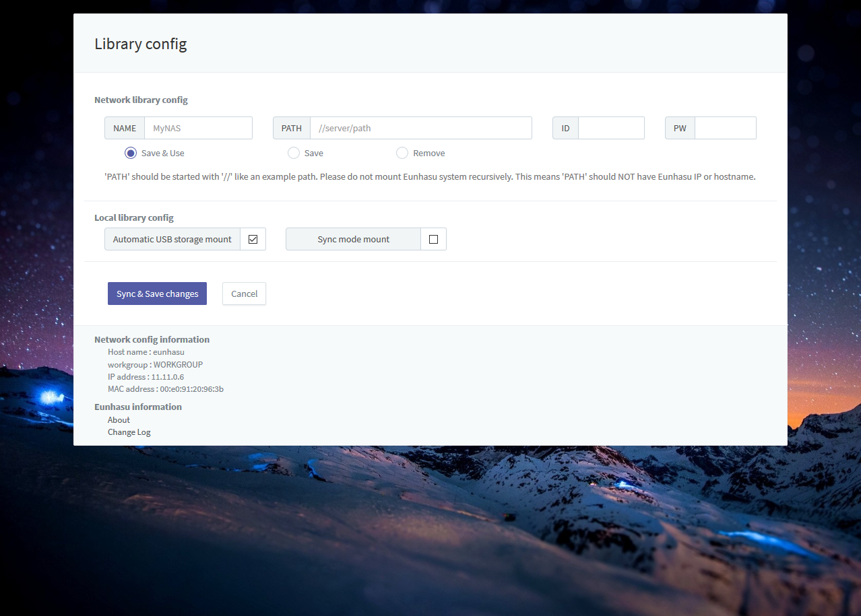Screen dimensions: 861x616
Task: Enable the Sync mode mount checkbox
Action: pyautogui.click(x=433, y=239)
